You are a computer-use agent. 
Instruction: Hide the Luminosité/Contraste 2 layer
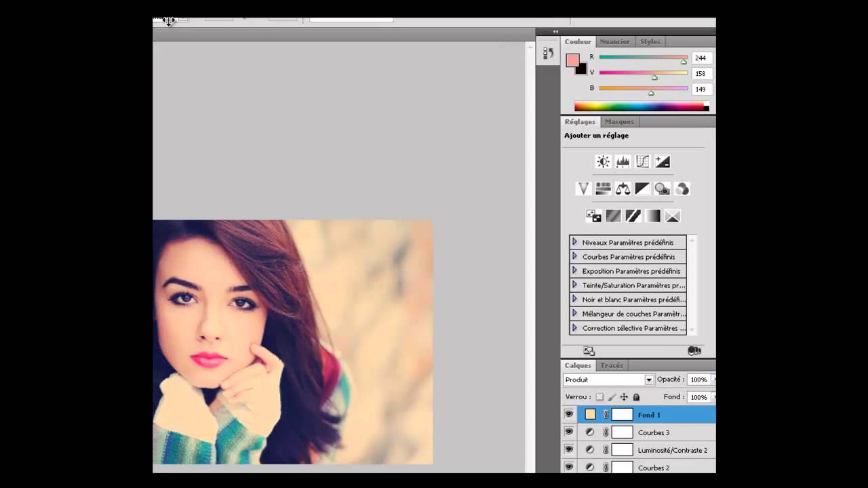[x=569, y=449]
